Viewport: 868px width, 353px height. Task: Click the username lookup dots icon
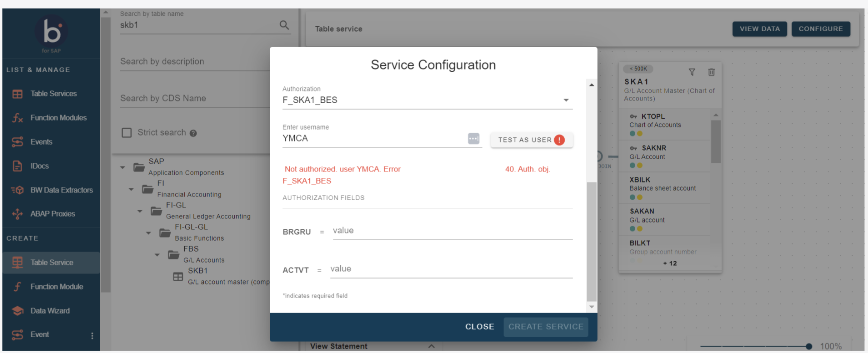pos(474,138)
